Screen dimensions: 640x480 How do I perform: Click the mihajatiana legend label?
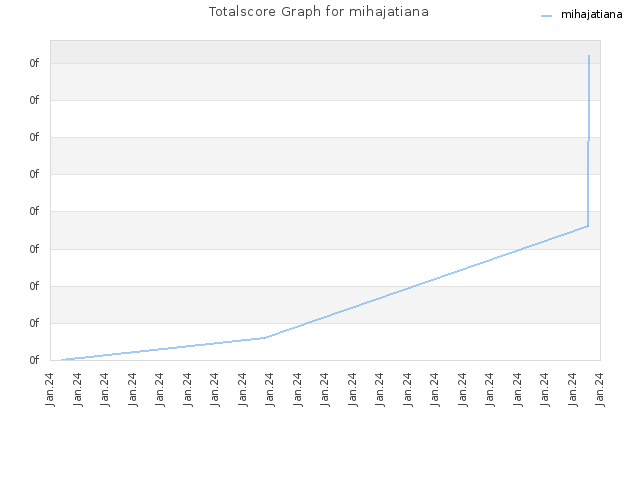[x=591, y=15]
